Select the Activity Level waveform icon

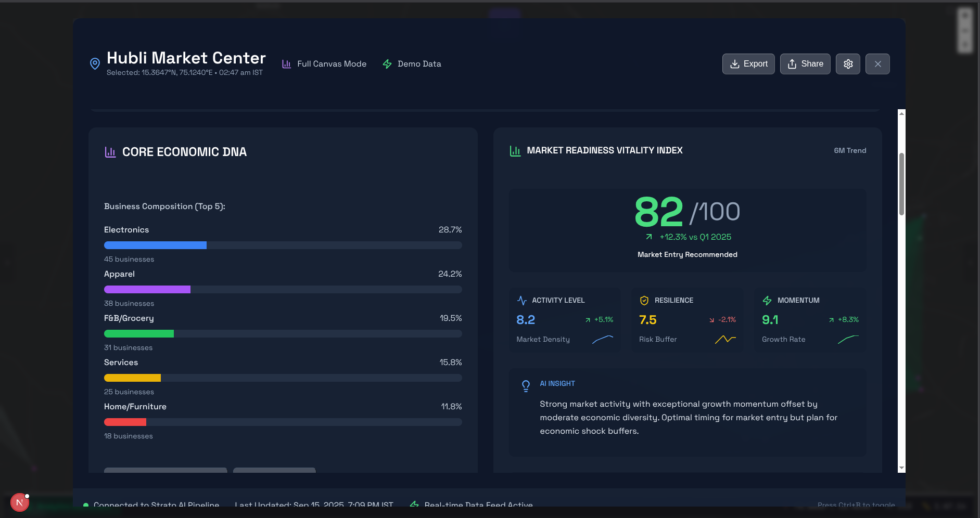(522, 300)
